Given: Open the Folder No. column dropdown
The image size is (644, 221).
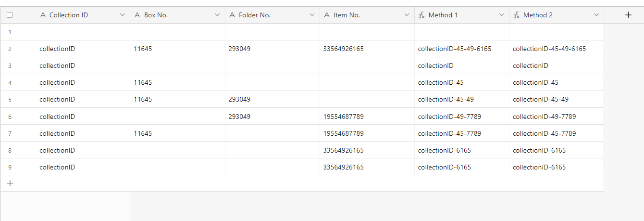Looking at the screenshot, I should (311, 15).
